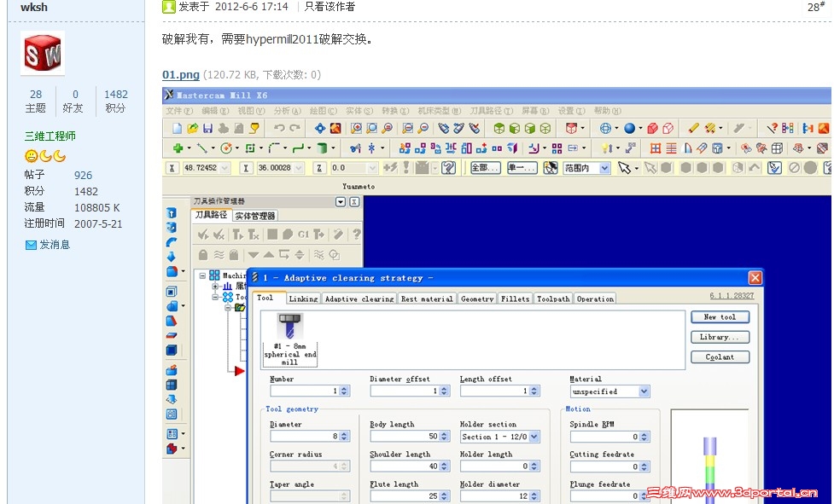Adjust the Spindle RPM stepper arrows

tap(644, 437)
